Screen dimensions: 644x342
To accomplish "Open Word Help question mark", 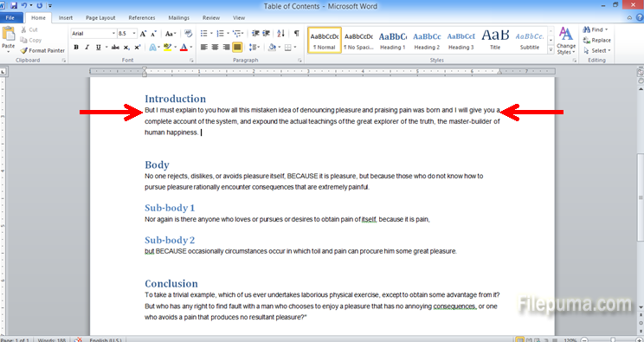I will click(x=640, y=17).
